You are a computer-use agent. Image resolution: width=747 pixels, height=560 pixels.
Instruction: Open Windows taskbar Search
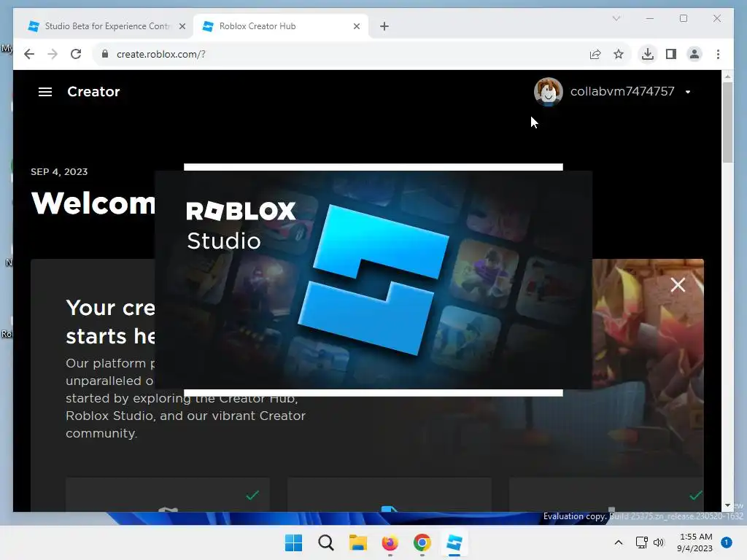[326, 542]
